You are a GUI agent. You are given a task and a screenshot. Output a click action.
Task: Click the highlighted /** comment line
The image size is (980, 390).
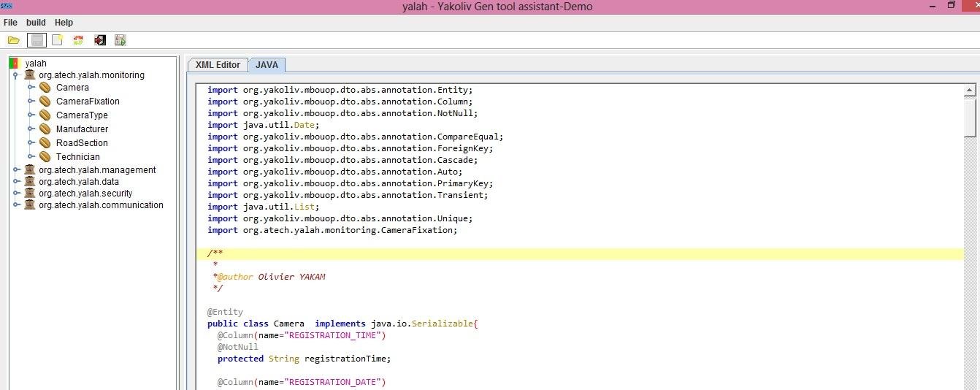580,253
